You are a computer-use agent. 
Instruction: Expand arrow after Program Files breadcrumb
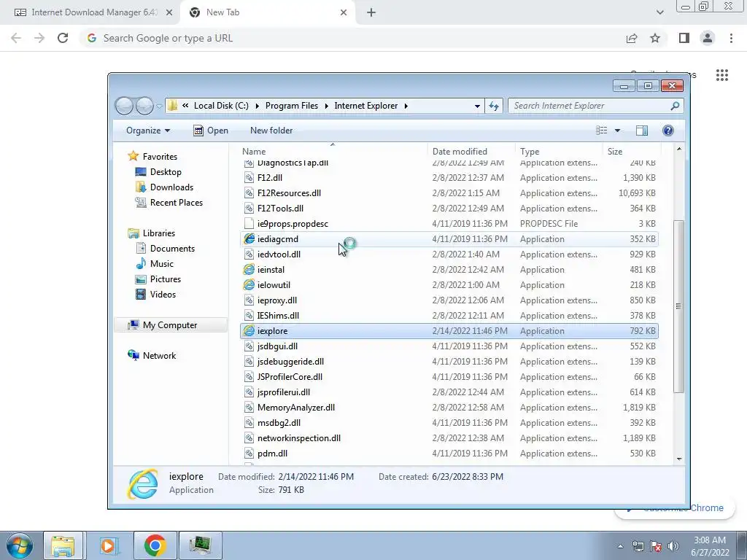[x=326, y=106]
